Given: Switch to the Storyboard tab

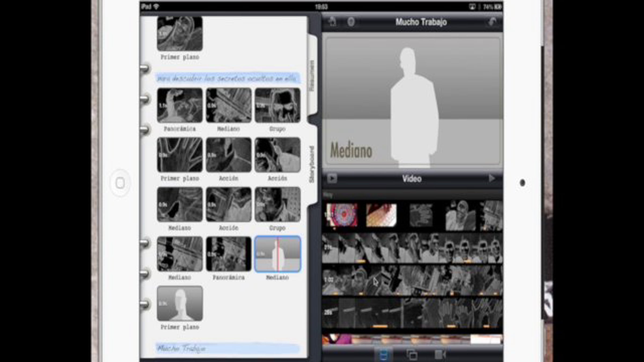Looking at the screenshot, I should click(x=312, y=164).
